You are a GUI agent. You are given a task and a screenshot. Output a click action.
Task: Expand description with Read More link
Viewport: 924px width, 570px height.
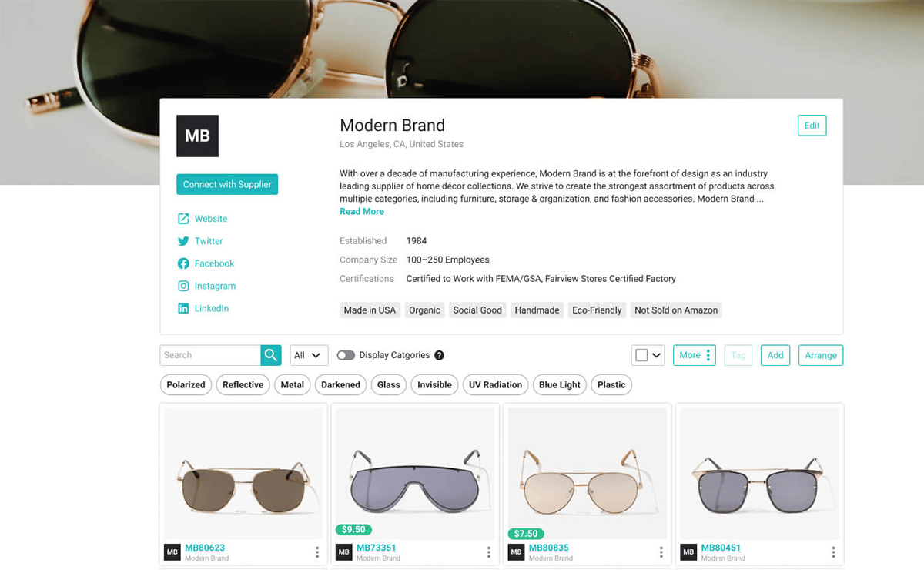(x=362, y=211)
